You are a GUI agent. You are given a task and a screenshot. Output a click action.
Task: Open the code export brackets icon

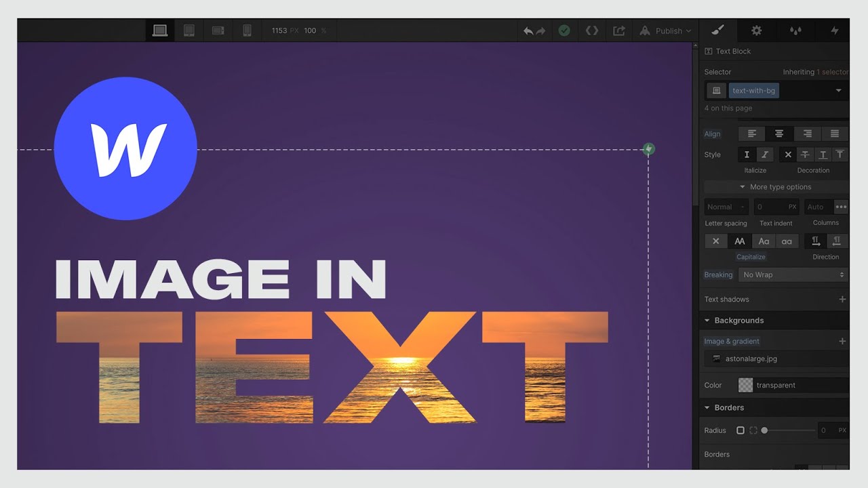(x=592, y=30)
